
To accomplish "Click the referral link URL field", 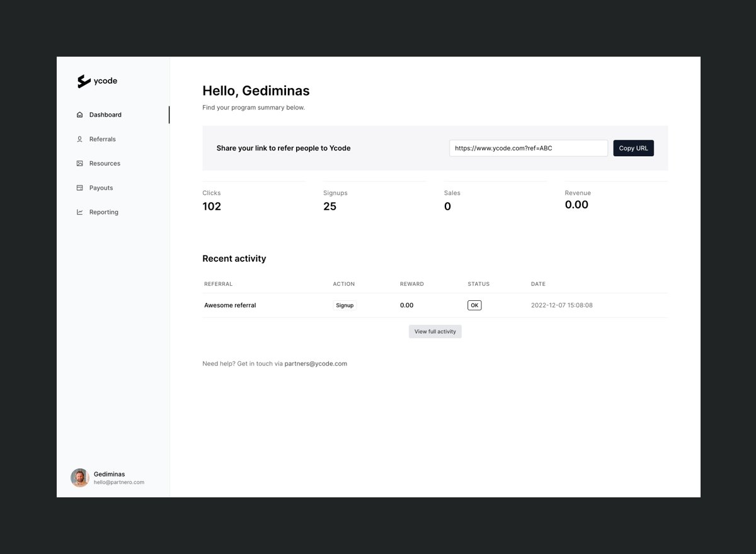I will (529, 148).
